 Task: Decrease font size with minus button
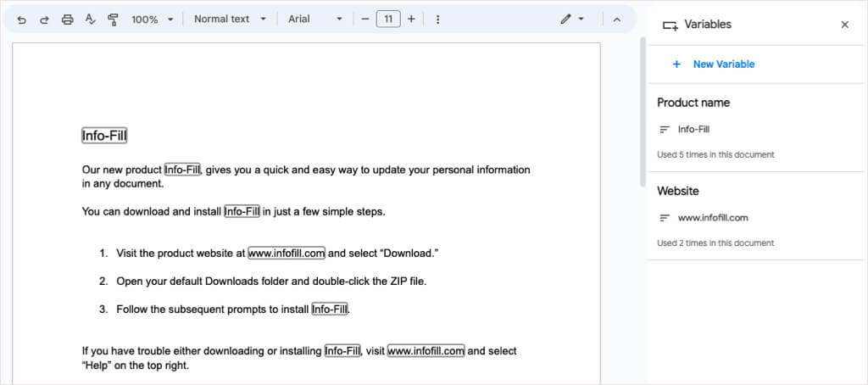coord(364,19)
